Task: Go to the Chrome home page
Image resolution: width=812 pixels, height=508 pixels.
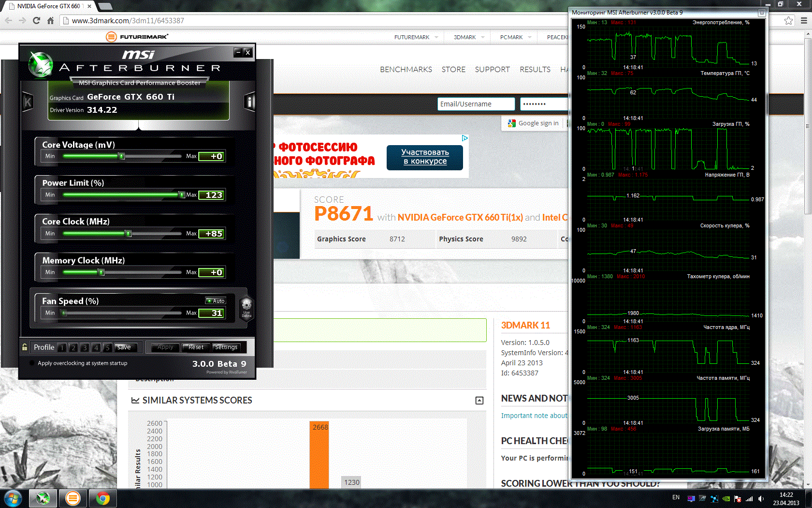Action: tap(50, 20)
